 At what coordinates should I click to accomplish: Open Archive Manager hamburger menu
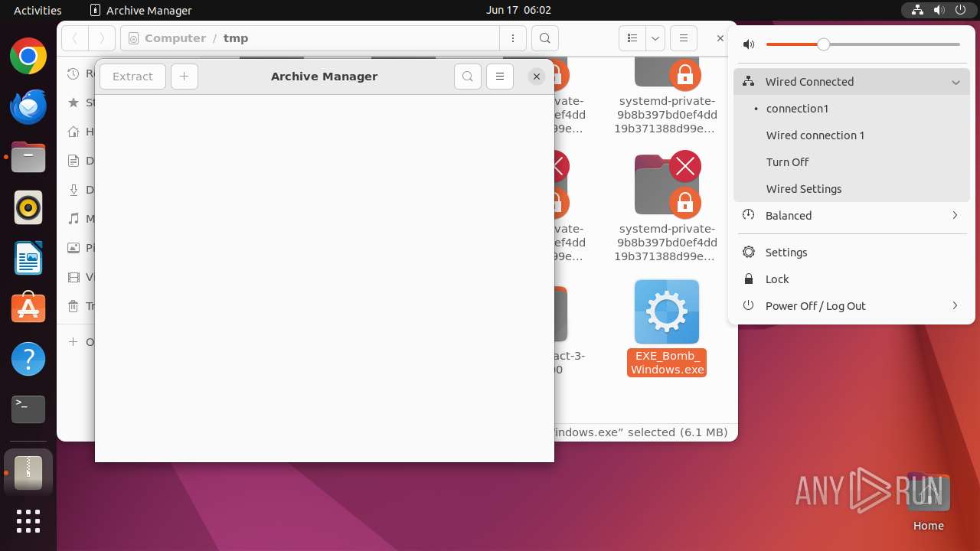tap(500, 77)
